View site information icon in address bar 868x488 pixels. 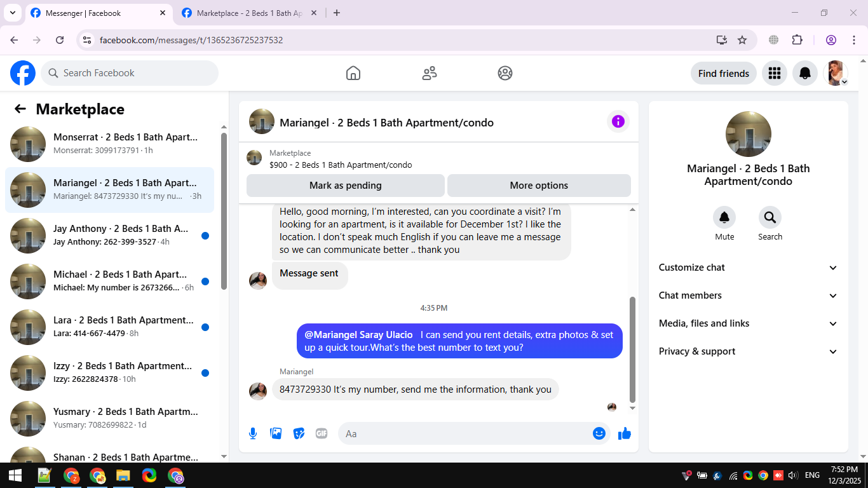[x=88, y=40]
